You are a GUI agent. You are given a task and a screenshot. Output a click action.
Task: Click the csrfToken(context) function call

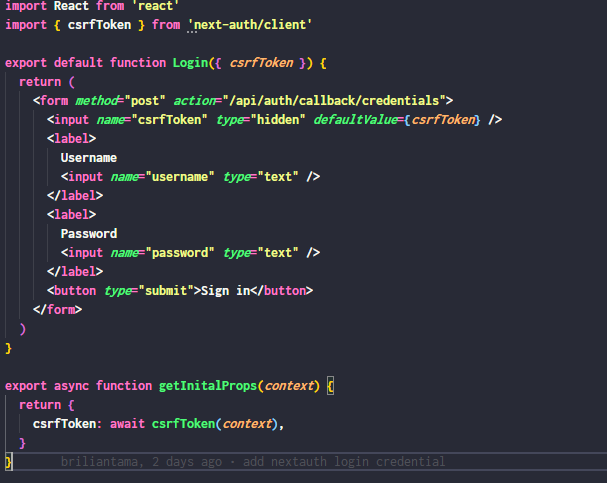coord(215,424)
